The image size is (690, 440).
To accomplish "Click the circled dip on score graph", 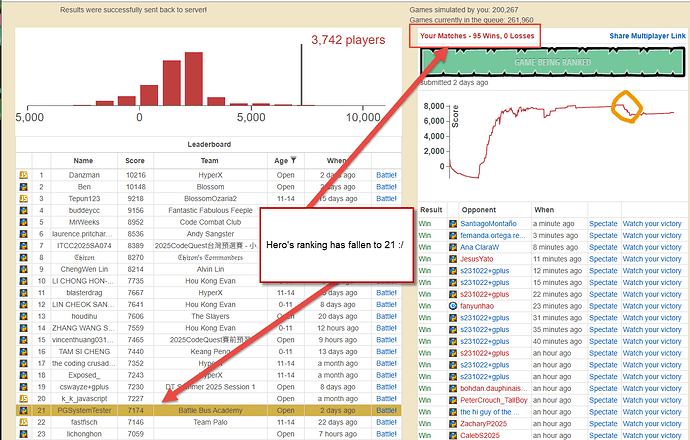I will (627, 107).
